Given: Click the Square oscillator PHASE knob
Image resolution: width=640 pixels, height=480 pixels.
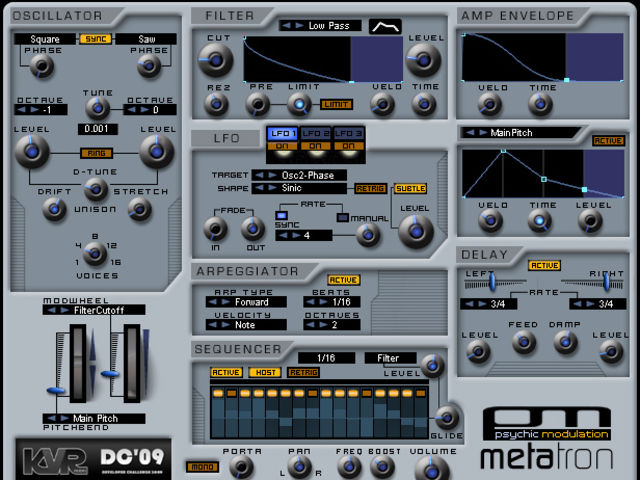Looking at the screenshot, I should pos(42,66).
